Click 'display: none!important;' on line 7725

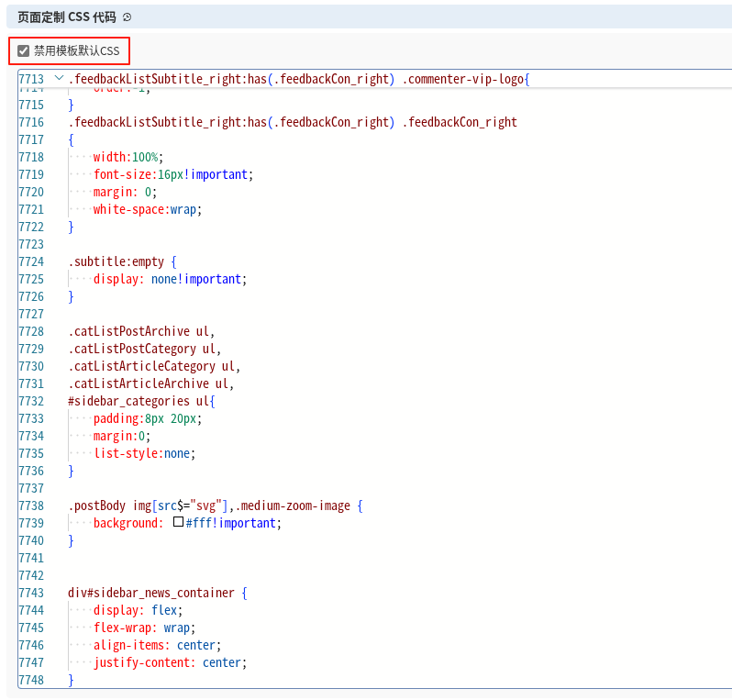click(x=170, y=279)
